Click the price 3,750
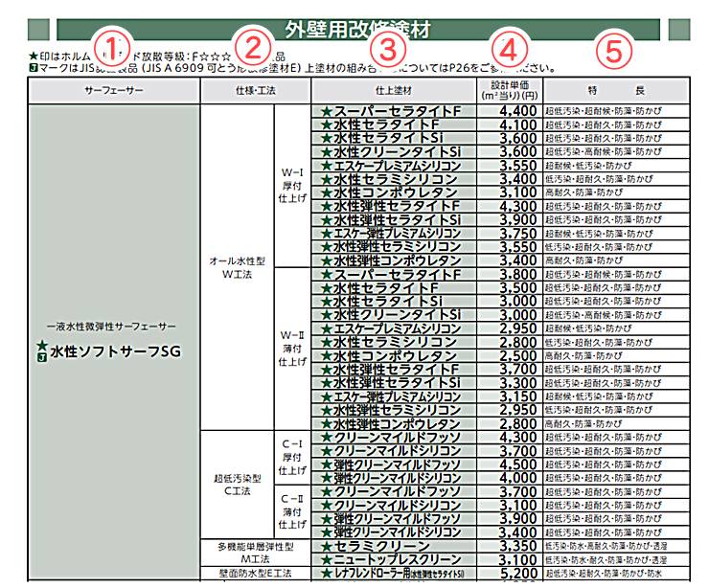 [518, 234]
